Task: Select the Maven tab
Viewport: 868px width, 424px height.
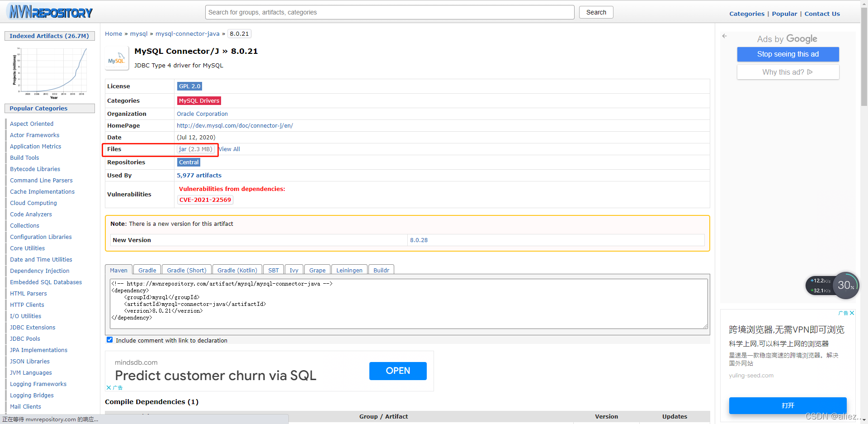Action: [118, 270]
